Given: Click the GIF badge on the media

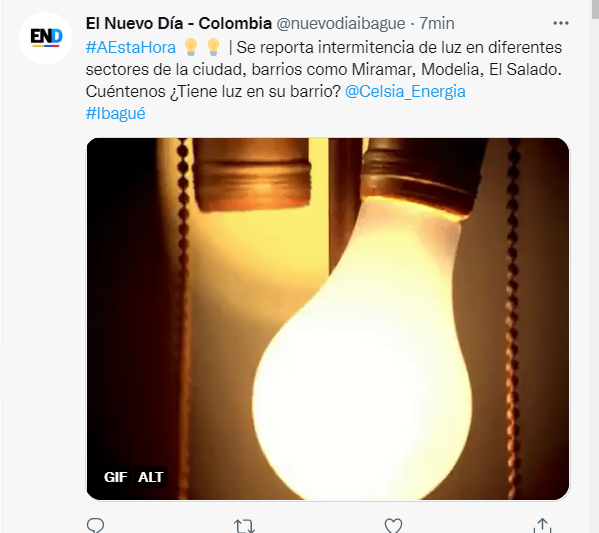Looking at the screenshot, I should click(x=115, y=477).
